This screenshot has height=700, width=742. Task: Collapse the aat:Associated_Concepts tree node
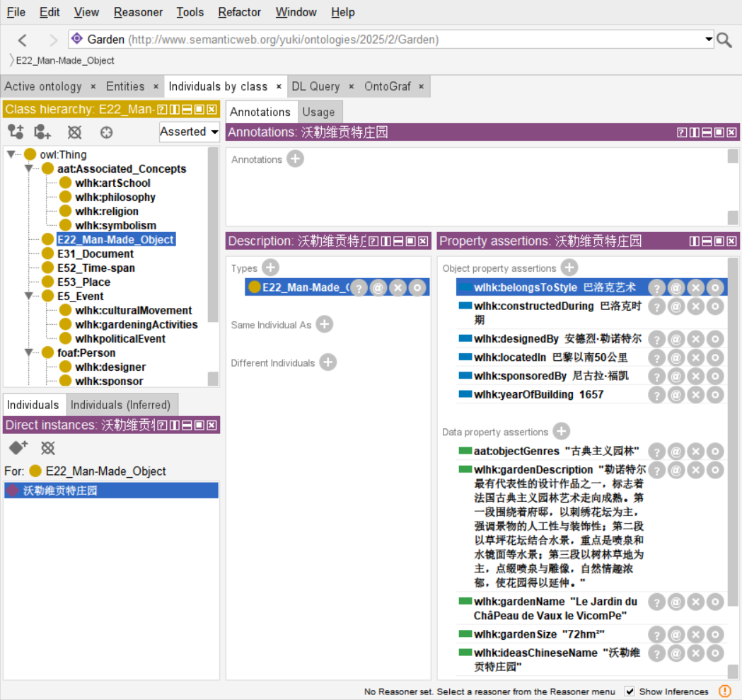29,168
